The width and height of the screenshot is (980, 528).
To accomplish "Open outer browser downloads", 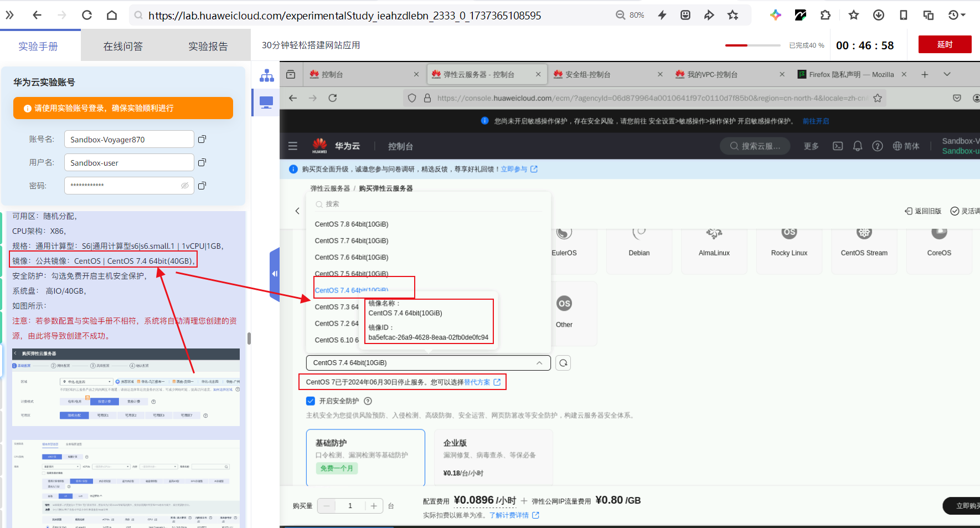I will (879, 15).
